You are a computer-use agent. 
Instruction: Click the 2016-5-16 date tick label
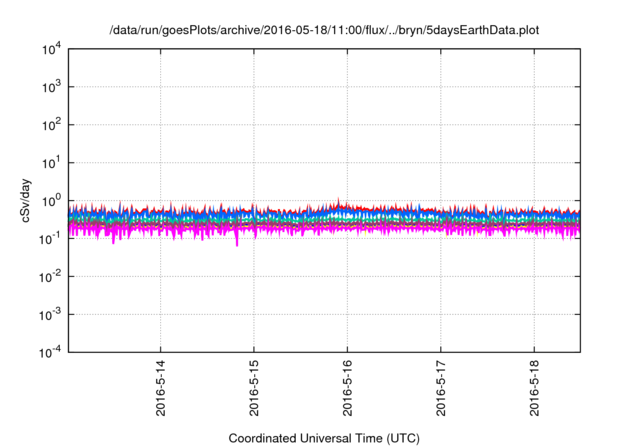(347, 388)
